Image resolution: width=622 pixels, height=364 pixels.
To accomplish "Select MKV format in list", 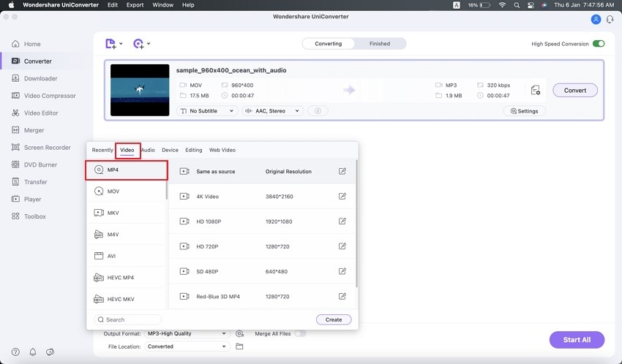I will (x=127, y=213).
